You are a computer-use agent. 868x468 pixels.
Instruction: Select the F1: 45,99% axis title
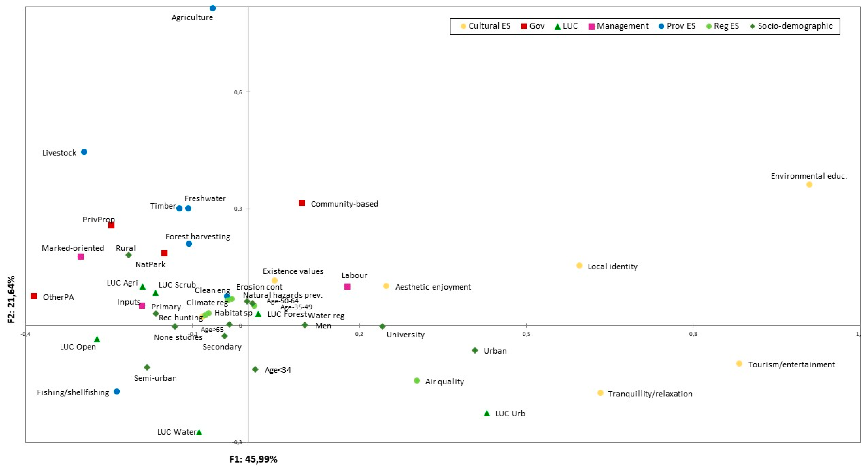click(x=253, y=459)
